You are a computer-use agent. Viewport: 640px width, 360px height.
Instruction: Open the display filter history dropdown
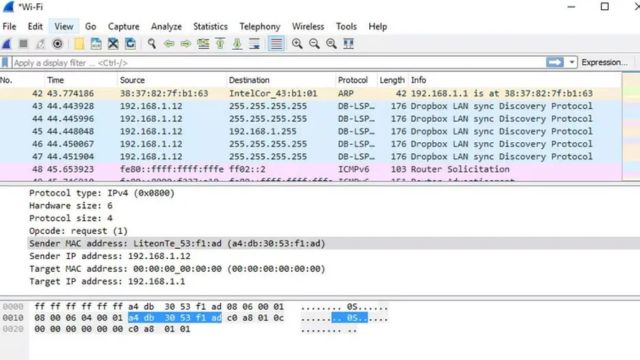click(572, 62)
